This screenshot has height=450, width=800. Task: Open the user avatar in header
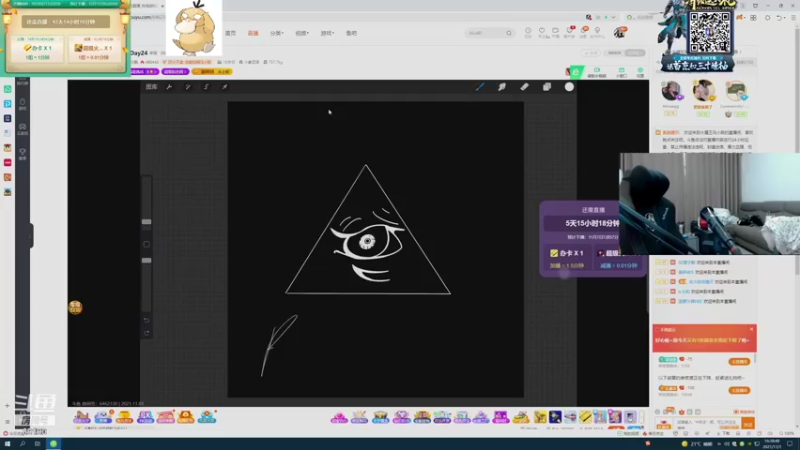click(x=619, y=33)
